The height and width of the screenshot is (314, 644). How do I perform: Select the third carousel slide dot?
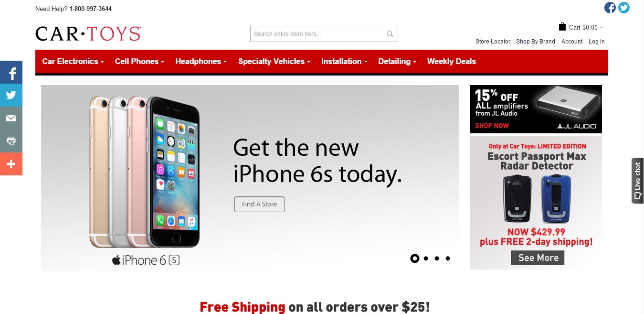tap(437, 259)
